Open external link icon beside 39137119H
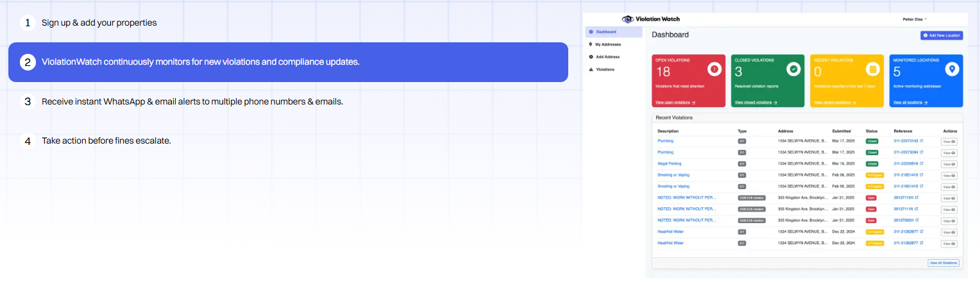Image resolution: width=980 pixels, height=293 pixels. tap(917, 197)
